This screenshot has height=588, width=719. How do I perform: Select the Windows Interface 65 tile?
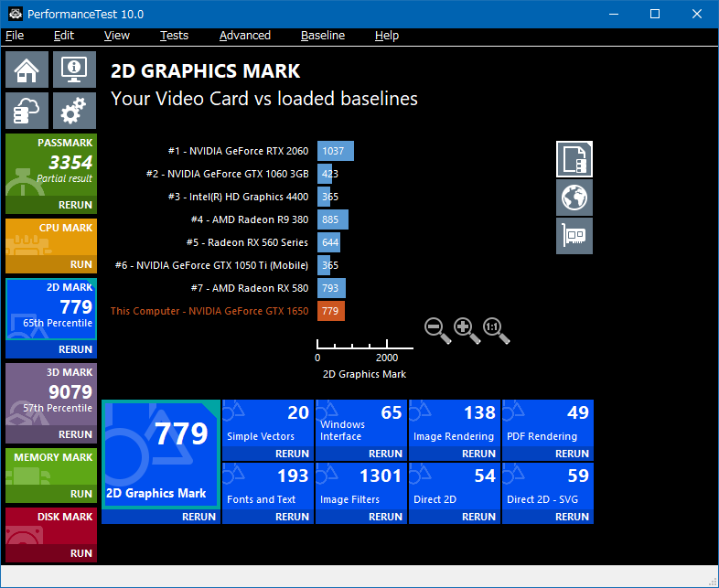(x=361, y=423)
